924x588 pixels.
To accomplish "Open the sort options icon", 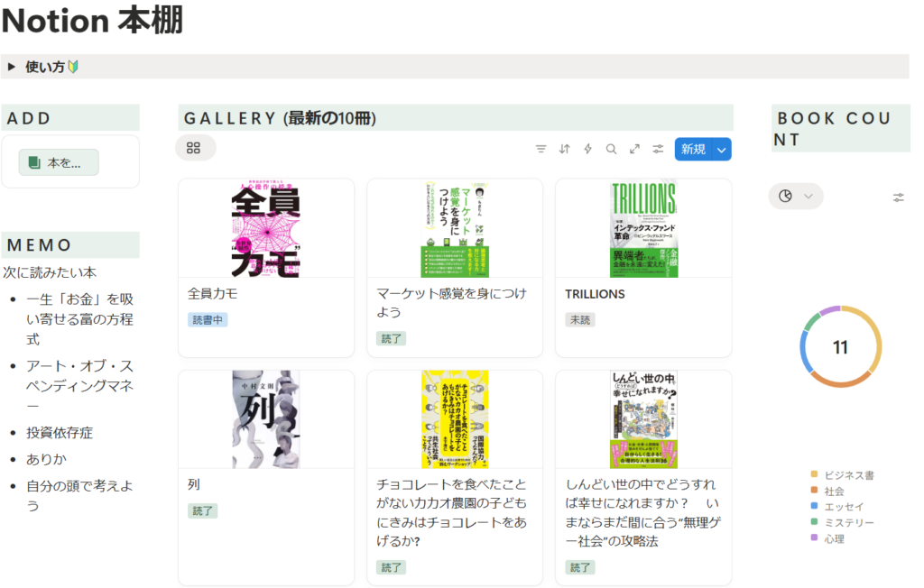I will [x=564, y=149].
